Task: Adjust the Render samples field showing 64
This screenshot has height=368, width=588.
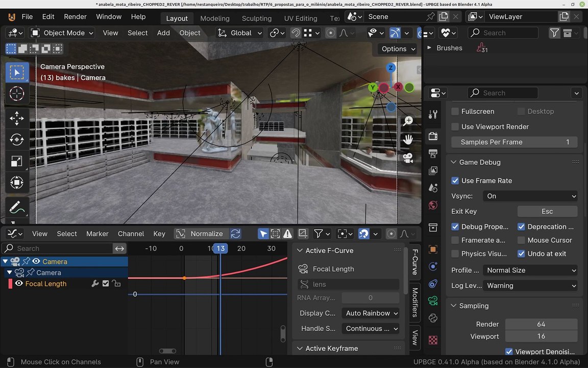Action: (x=541, y=324)
